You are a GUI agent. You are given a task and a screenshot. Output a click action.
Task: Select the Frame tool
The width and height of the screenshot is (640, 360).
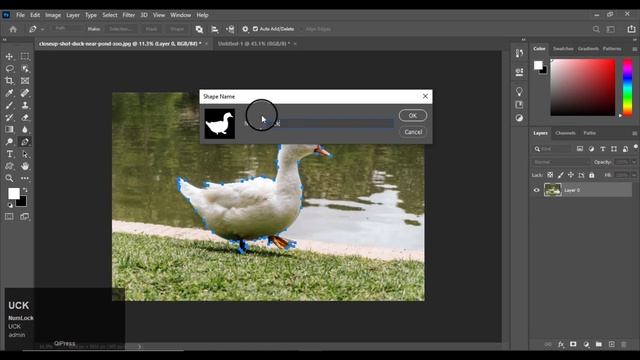[25, 81]
